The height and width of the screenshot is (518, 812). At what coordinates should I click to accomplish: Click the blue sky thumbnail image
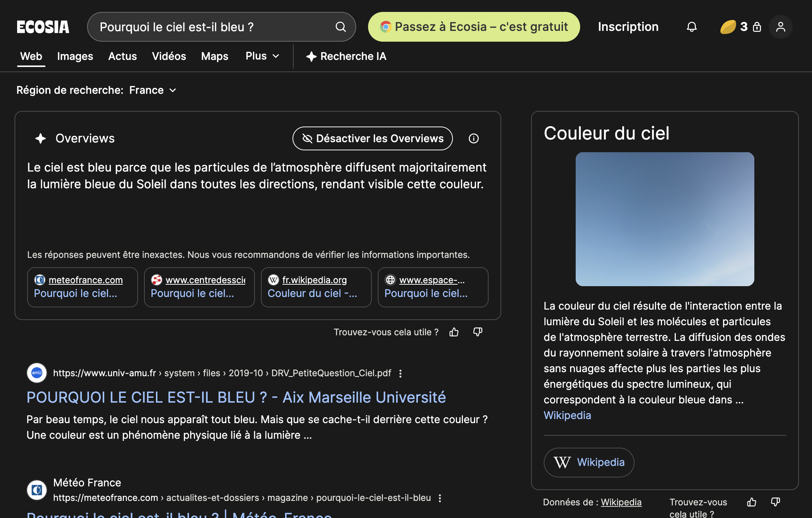(x=665, y=219)
